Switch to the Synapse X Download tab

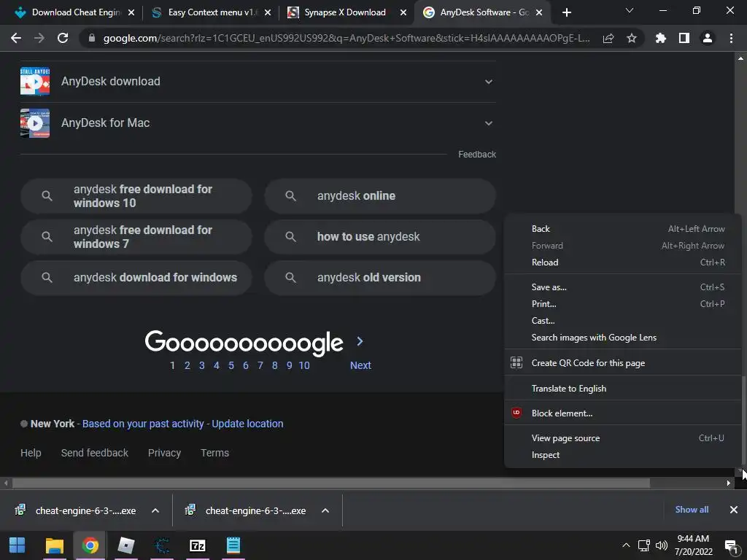coord(347,12)
